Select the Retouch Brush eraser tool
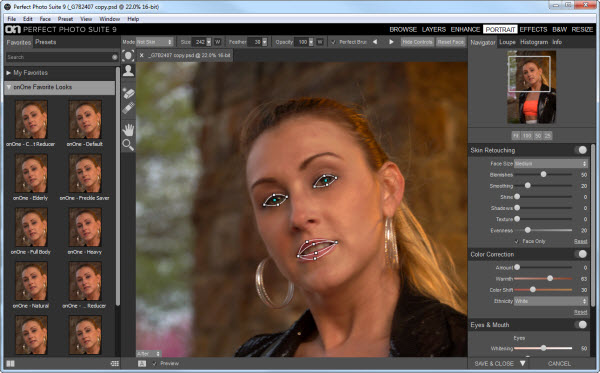Screen dimensions: 600x373 click(128, 93)
